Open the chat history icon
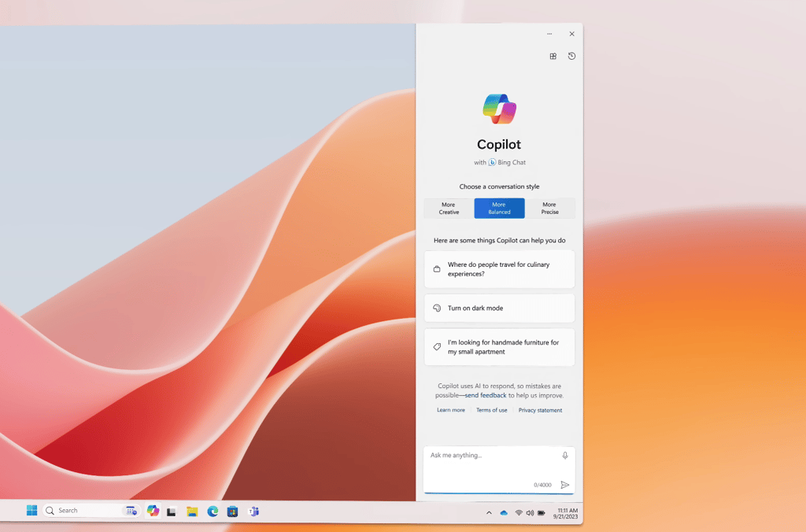This screenshot has width=806, height=532. [x=571, y=56]
